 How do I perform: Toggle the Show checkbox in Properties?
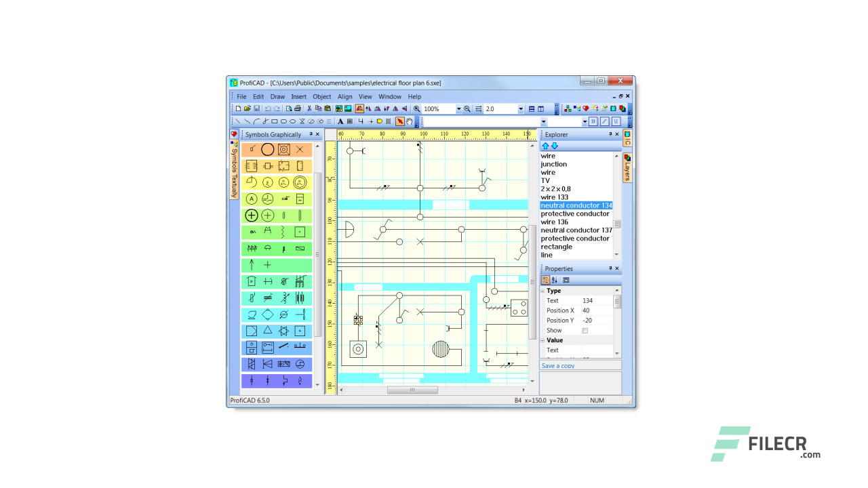coord(585,331)
